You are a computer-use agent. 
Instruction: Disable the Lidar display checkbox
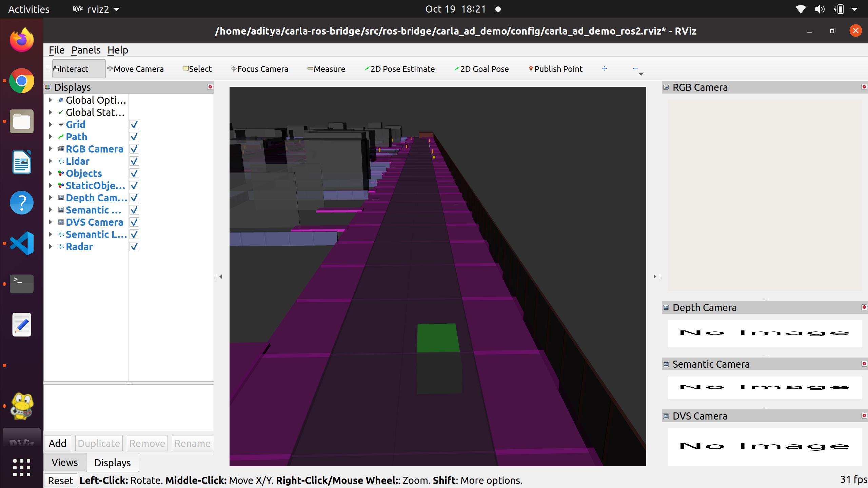tap(134, 161)
